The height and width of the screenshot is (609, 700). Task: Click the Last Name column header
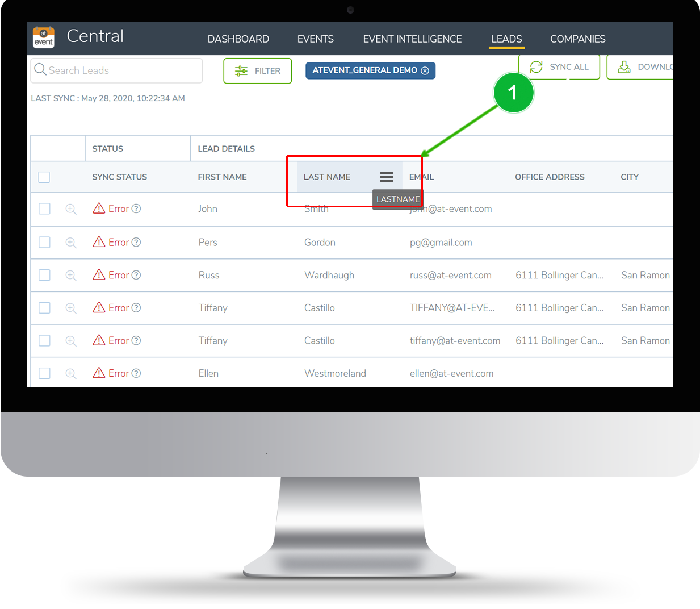[x=326, y=177]
